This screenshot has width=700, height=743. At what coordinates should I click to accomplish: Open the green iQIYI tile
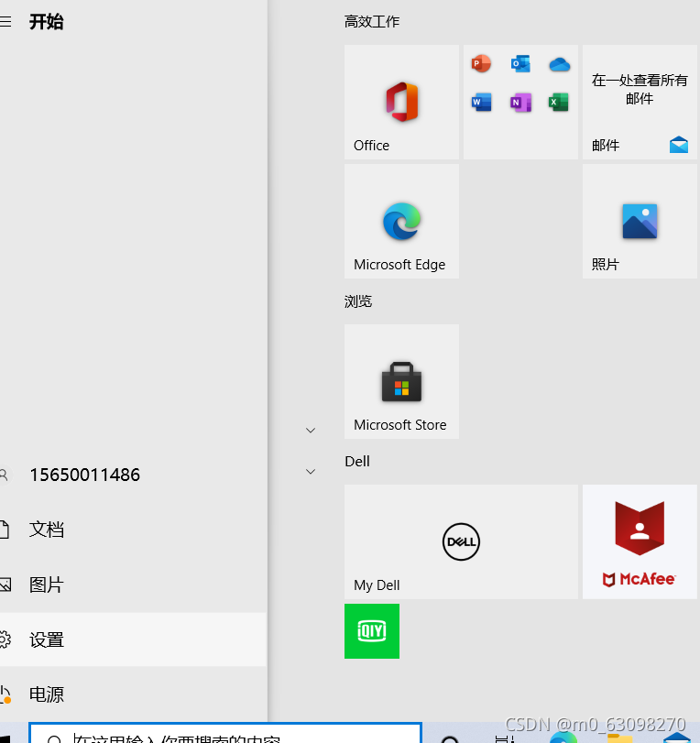point(372,631)
